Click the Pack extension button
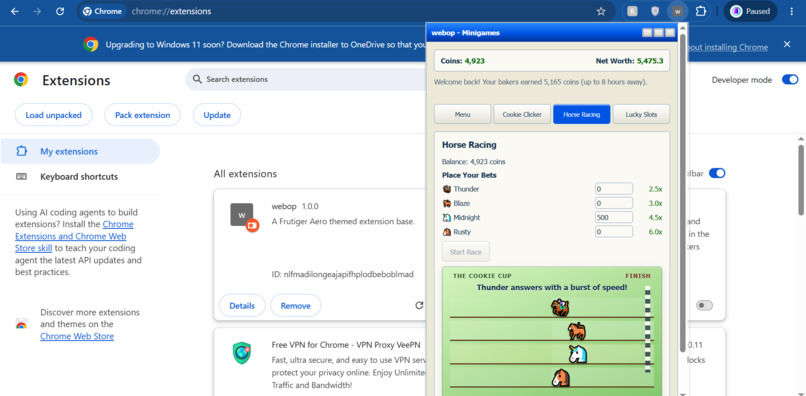Screen dimensions: 806x396 142,115
